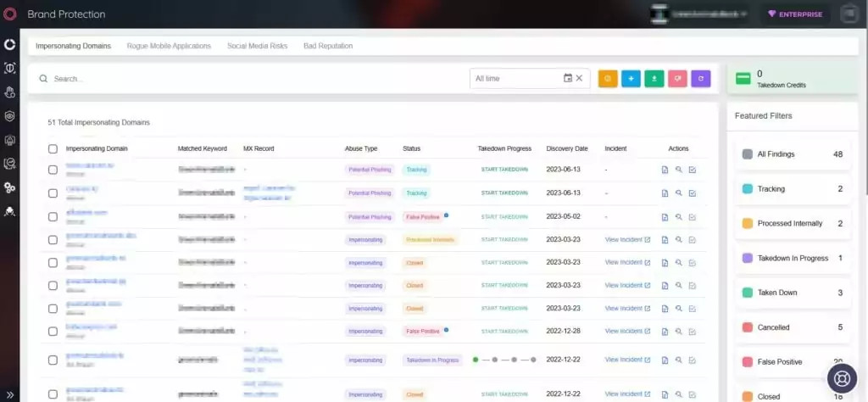
Task: Open the account dropdown in top bar
Action: point(702,14)
